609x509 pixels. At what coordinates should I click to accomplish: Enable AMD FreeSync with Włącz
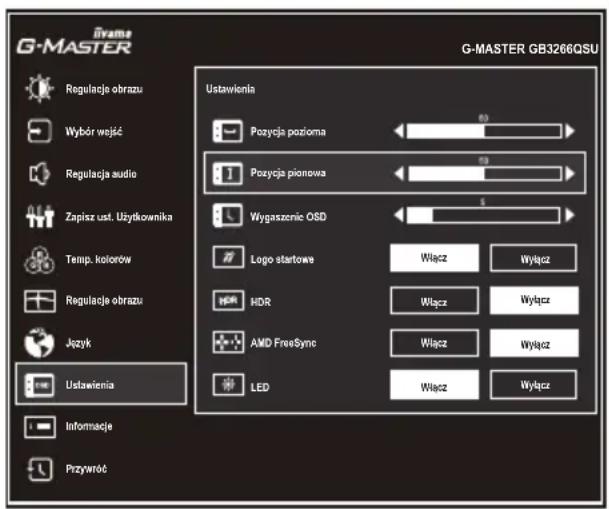434,343
